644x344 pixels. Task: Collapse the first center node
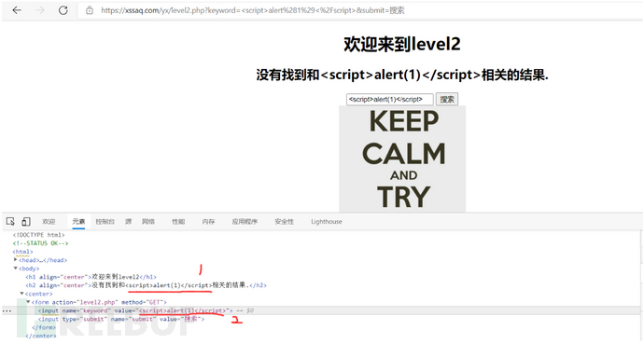pos(22,294)
